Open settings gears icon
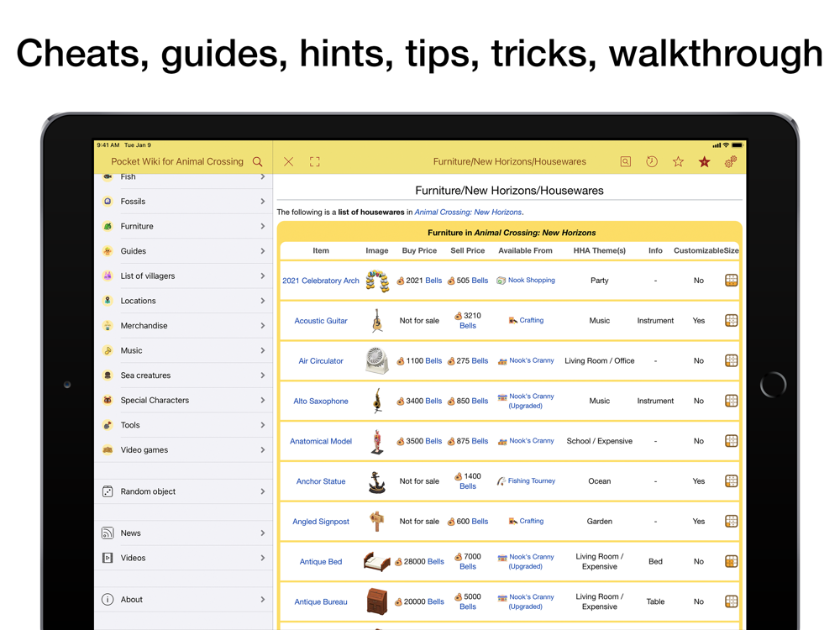This screenshot has width=840, height=630. coord(731,162)
